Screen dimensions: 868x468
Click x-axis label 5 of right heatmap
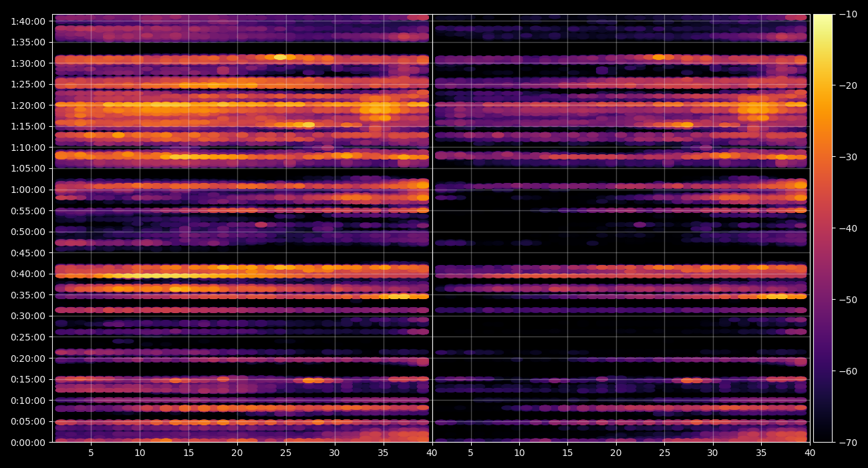click(470, 453)
